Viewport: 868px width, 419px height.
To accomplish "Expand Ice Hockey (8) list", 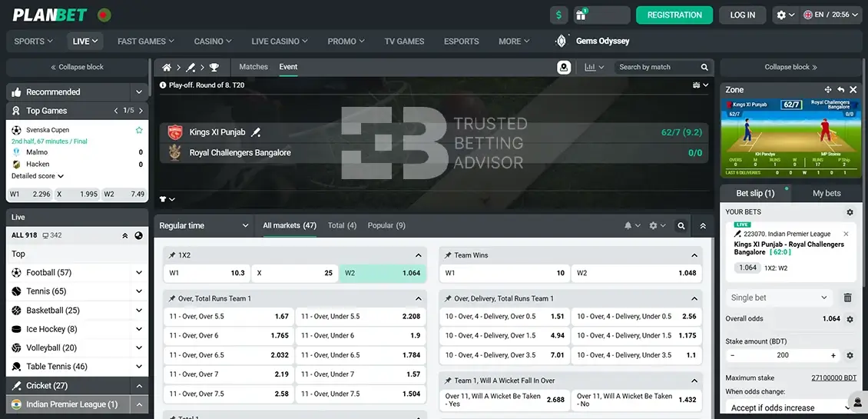I will point(138,329).
